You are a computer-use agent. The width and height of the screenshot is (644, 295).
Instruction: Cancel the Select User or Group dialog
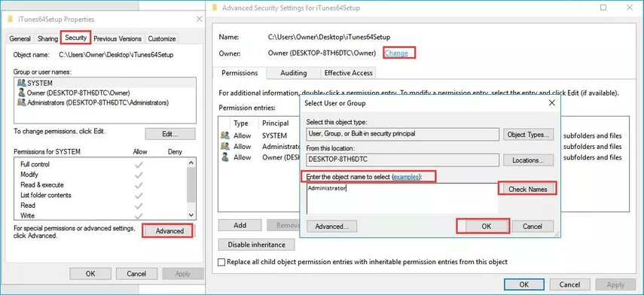[x=533, y=226]
